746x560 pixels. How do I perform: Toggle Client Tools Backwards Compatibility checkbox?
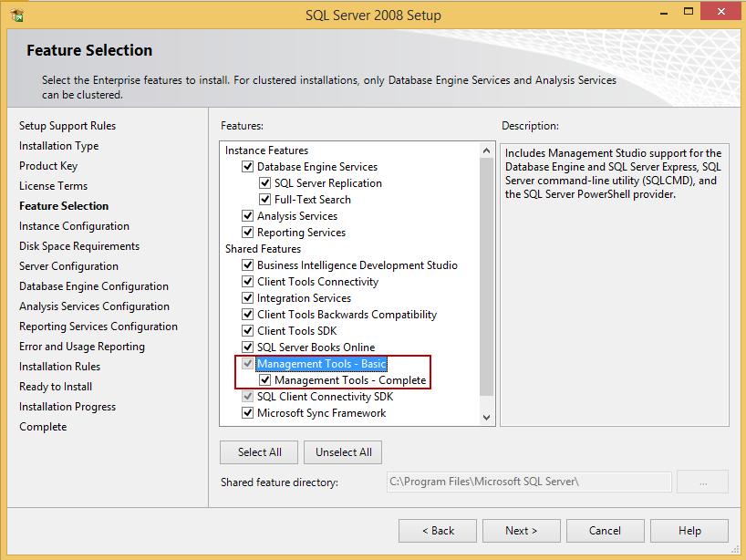[x=247, y=315]
